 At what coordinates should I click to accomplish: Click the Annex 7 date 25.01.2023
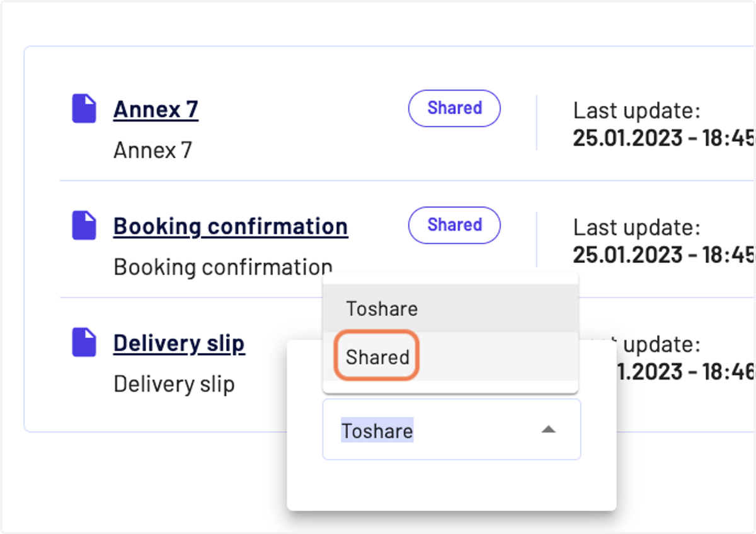627,138
